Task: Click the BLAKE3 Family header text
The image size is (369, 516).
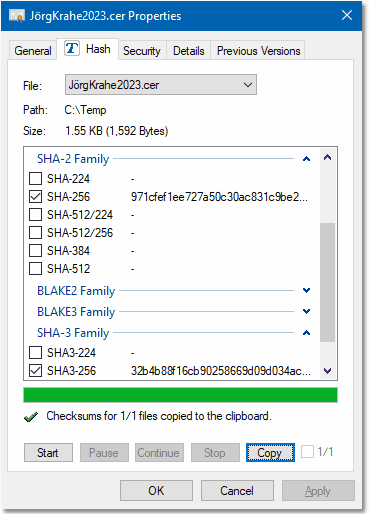Action: [x=76, y=312]
